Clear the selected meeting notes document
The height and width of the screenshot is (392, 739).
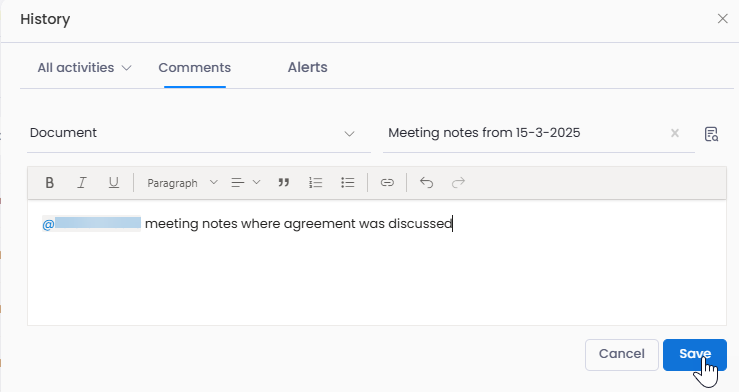click(675, 133)
